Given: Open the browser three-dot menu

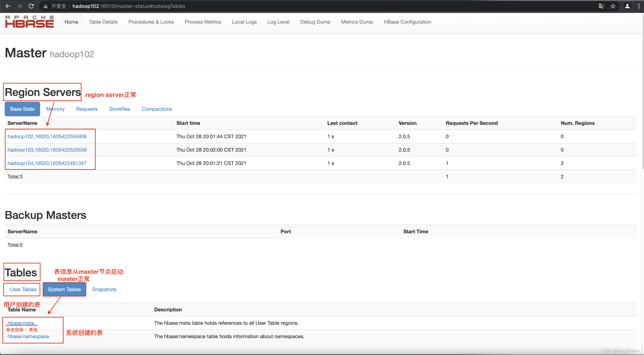Looking at the screenshot, I should click(639, 6).
